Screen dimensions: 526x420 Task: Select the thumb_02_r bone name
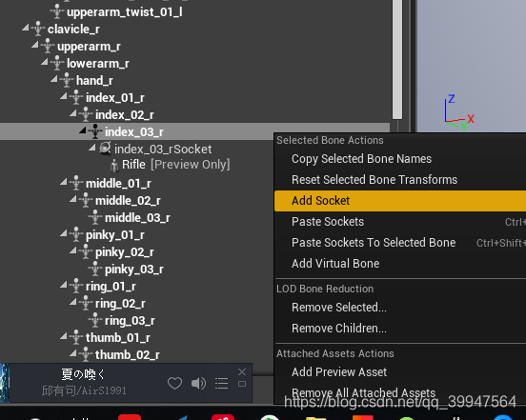(x=128, y=354)
